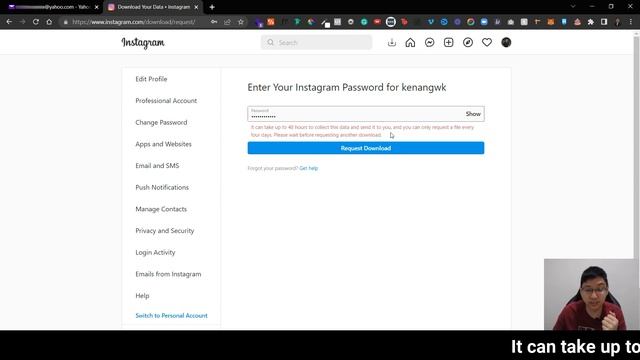
Task: Go to Change Password
Action: (x=161, y=122)
